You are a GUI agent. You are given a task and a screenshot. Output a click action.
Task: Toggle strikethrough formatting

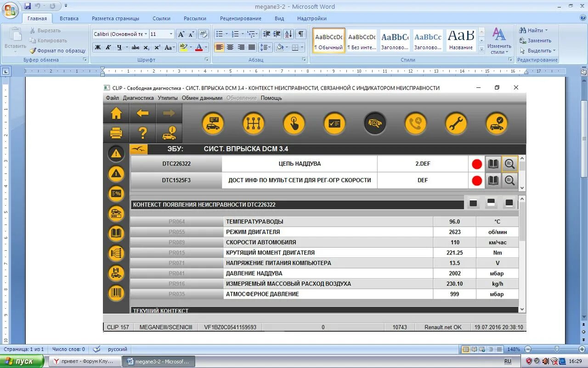pos(136,47)
